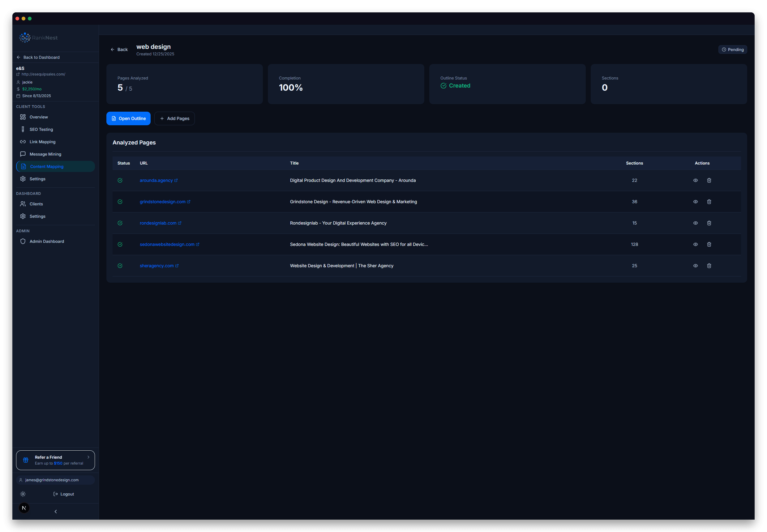Screen dimensions: 767x532
Task: Click the RankNest logo icon
Action: [x=25, y=37]
